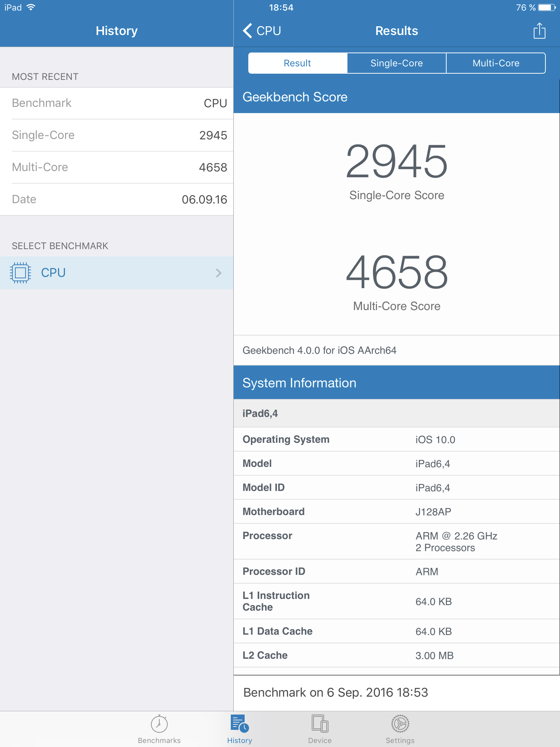Viewport: 560px width, 747px height.
Task: Tap the Operating System iOS 10.0 row
Action: [397, 440]
